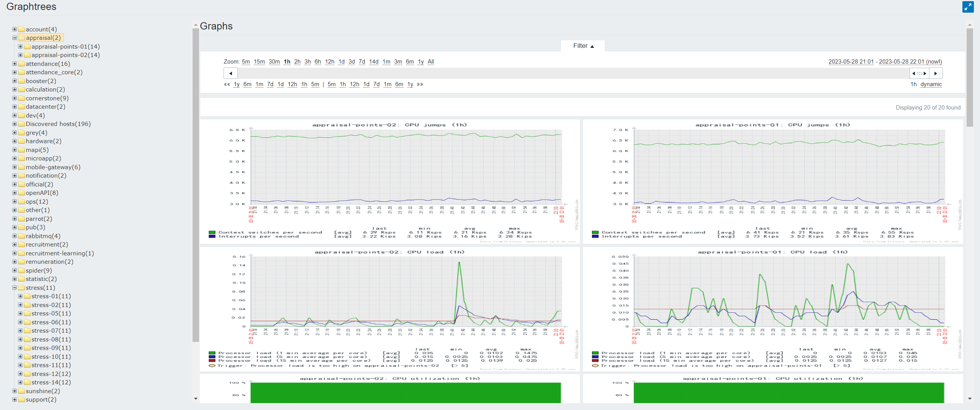Click the » move forward all arrows

(420, 84)
